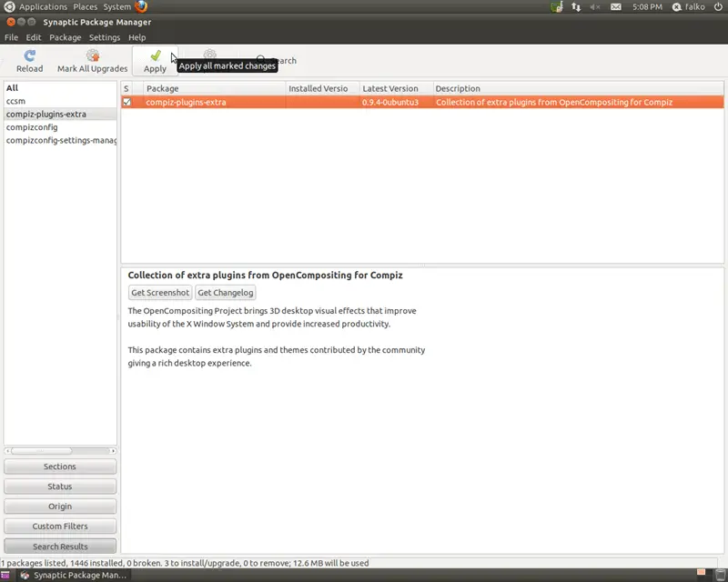Open the falko user menu

point(689,7)
